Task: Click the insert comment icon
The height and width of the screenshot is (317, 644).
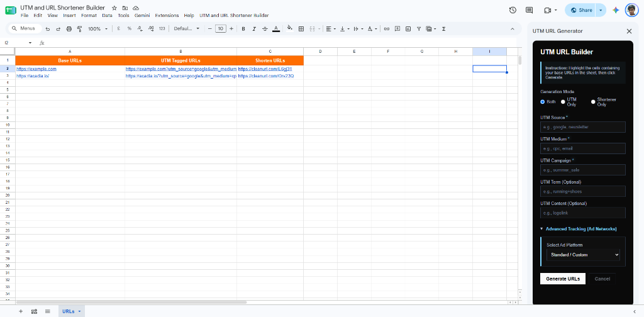Action: (397, 29)
